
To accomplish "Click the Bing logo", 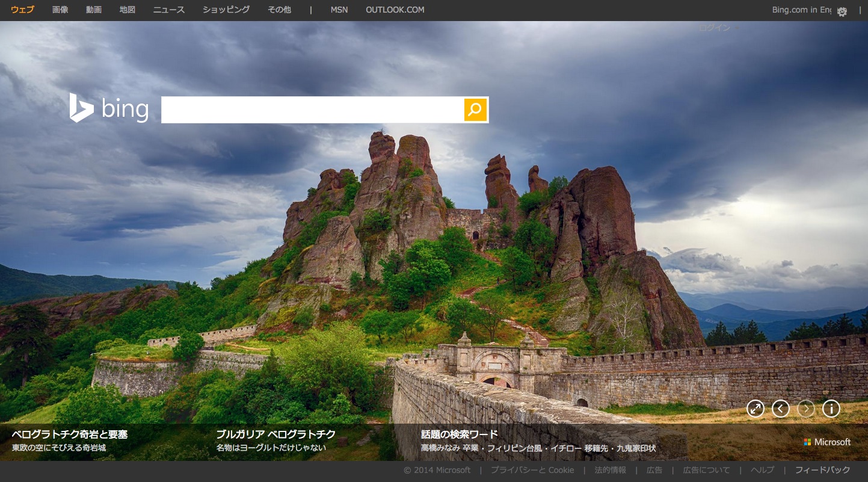I will pos(109,109).
